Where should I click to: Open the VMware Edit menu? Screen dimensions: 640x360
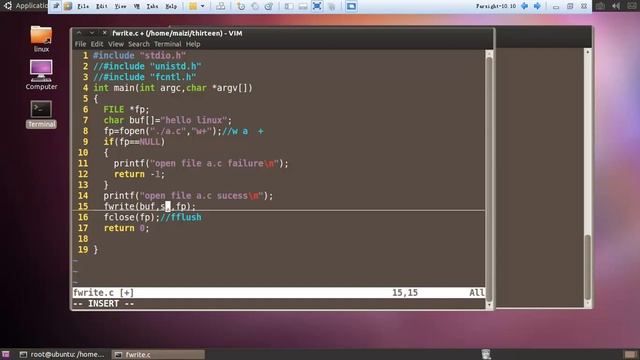(x=102, y=7)
